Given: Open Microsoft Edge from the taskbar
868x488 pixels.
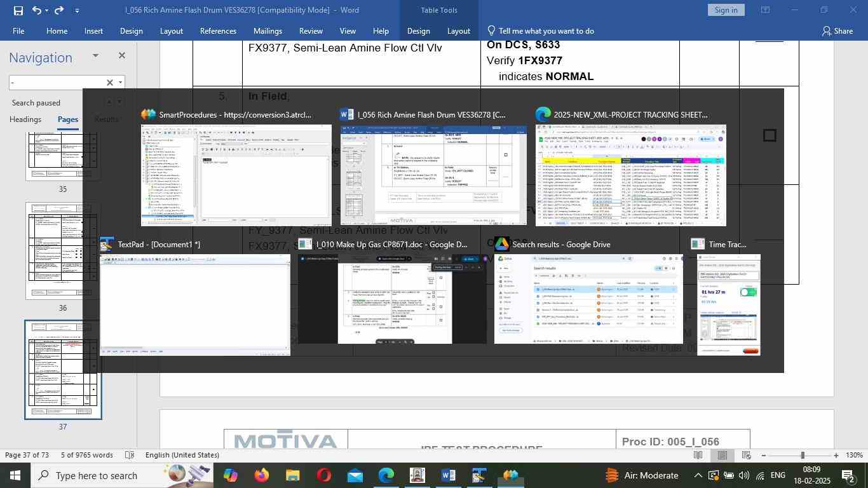Looking at the screenshot, I should click(x=386, y=475).
